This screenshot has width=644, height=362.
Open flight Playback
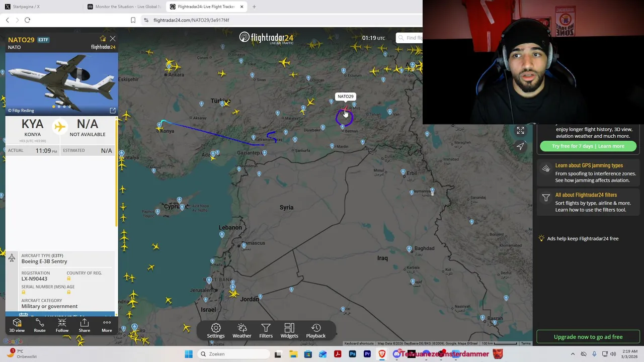316,331
